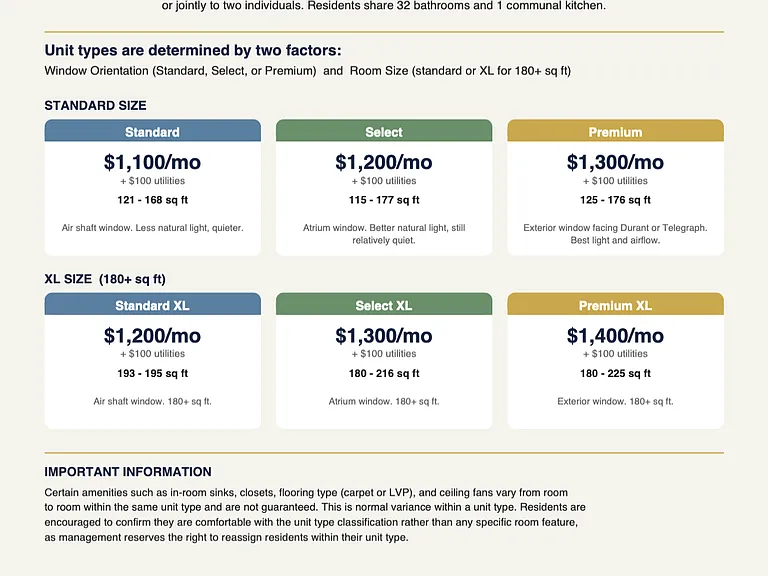The width and height of the screenshot is (768, 576).
Task: Click the 'Air shaft window. Less natural light' description
Action: pyautogui.click(x=152, y=228)
